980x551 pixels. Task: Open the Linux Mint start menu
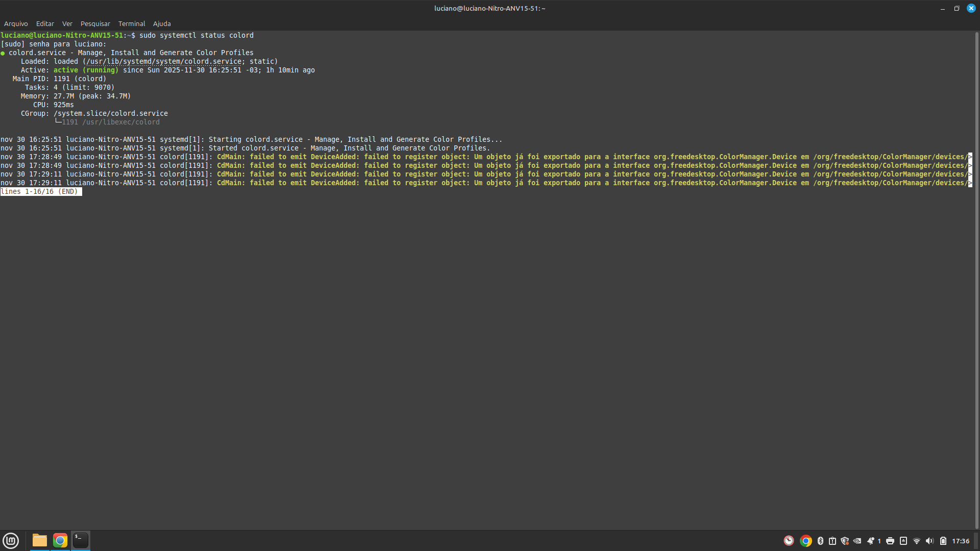pyautogui.click(x=11, y=540)
